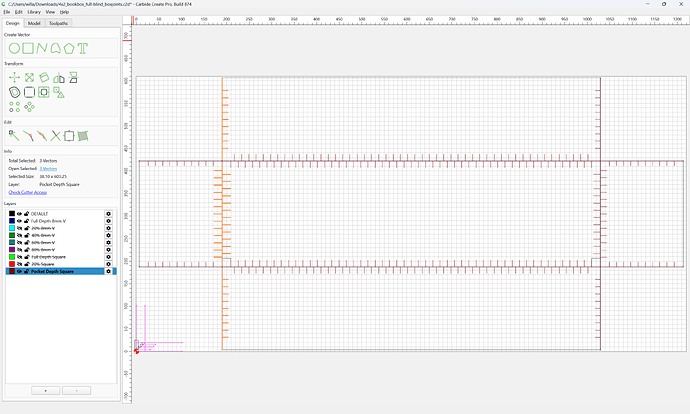
Task: Select the Circle create vector tool
Action: 14,48
